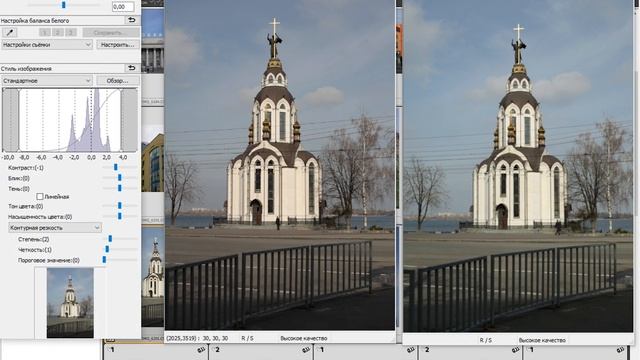Screen dimensions: 640x360
Task: Click the icon in the rightmost bottom strip cell
Action: (621, 350)
